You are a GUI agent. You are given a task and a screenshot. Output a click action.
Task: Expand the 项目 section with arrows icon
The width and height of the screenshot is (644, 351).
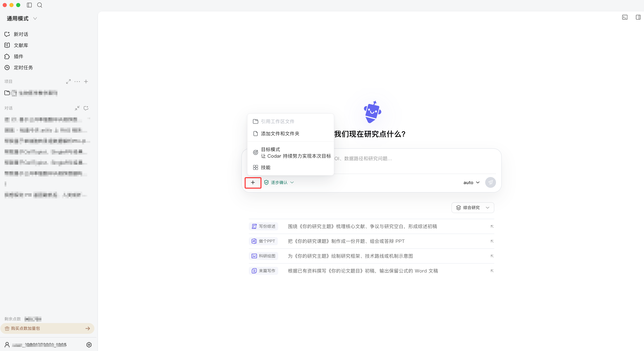click(x=68, y=82)
